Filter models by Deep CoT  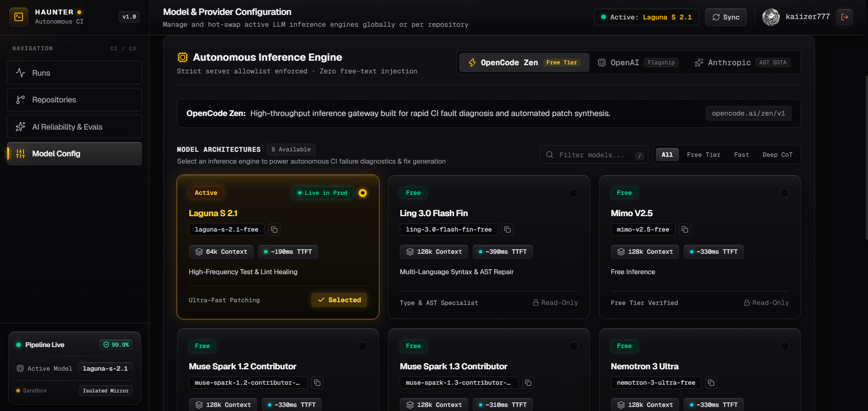click(777, 155)
